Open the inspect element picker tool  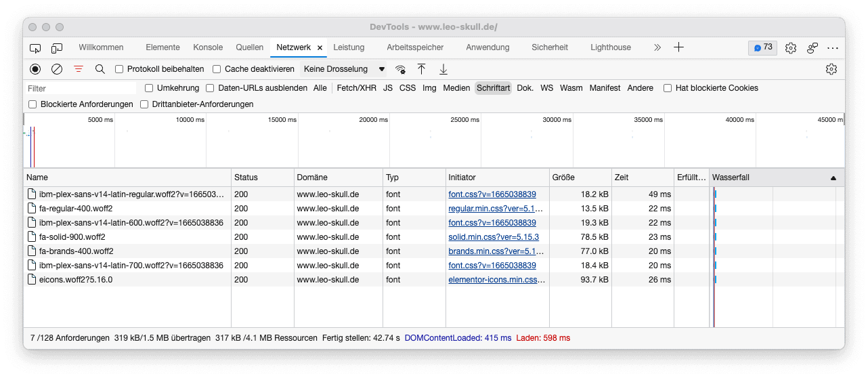click(35, 48)
